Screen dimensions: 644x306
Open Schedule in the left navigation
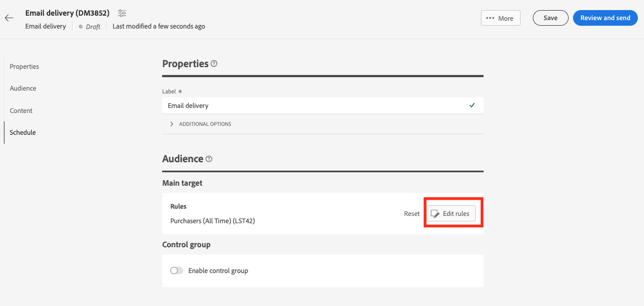pos(23,133)
